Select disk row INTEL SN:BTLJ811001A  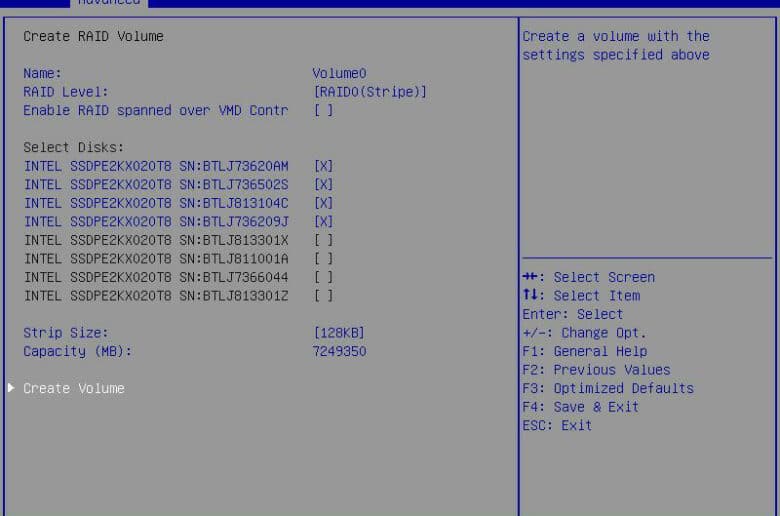click(x=156, y=259)
